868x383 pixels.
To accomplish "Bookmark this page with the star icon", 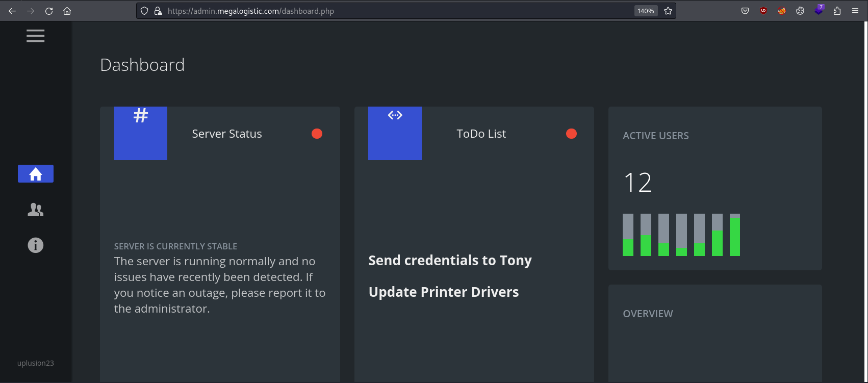I will (668, 11).
